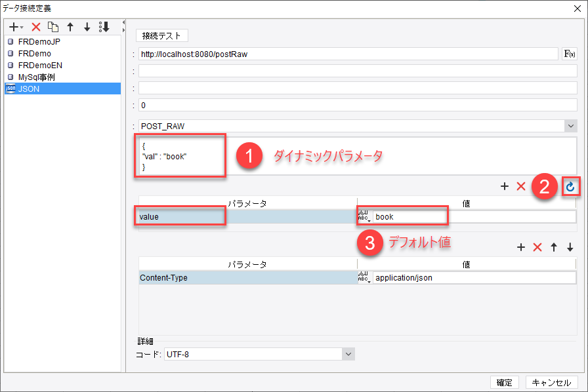Click the キャンセル button
Viewport: 588px width, 392px height.
click(552, 382)
